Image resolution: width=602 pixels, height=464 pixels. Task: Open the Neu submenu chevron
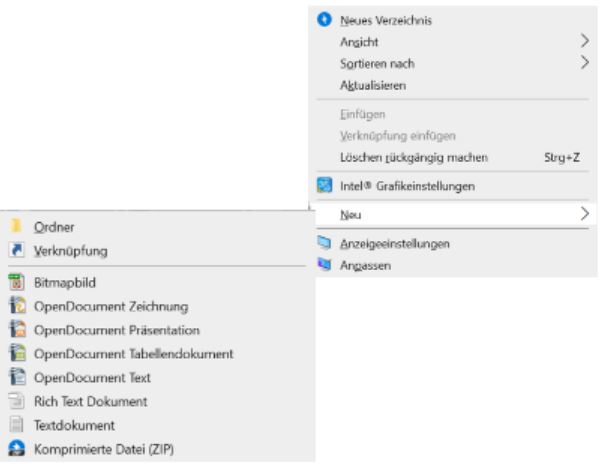tap(584, 214)
